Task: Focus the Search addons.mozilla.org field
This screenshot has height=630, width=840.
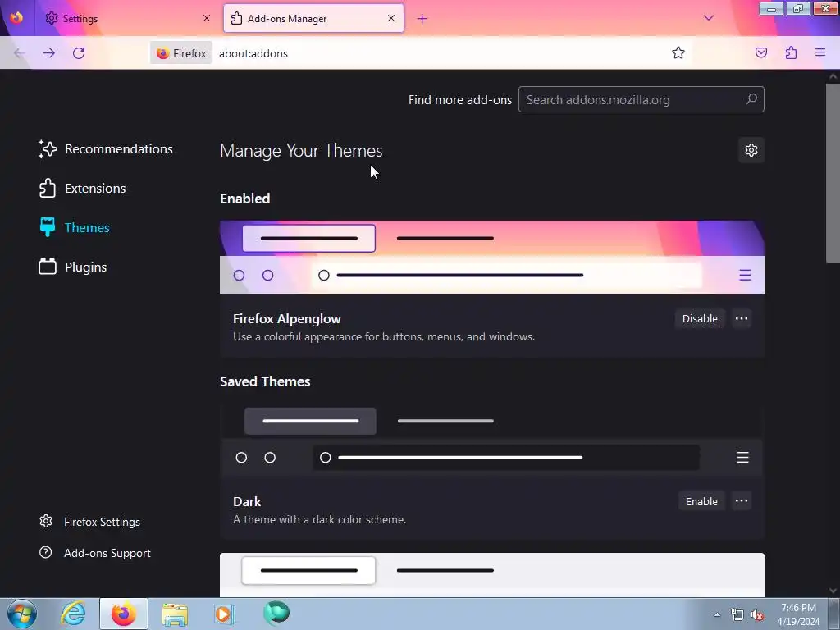Action: (641, 99)
